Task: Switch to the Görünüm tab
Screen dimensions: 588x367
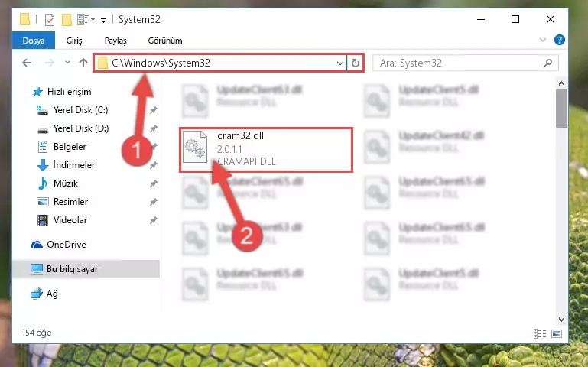Action: (x=165, y=41)
